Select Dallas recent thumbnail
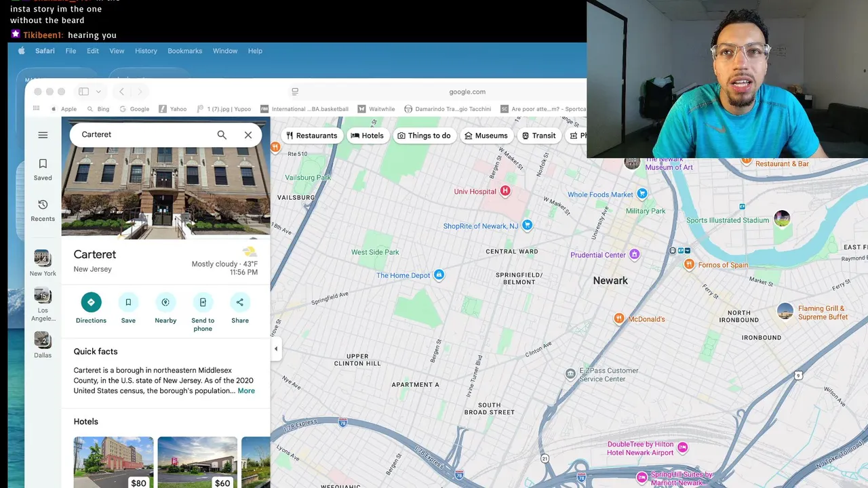Viewport: 868px width, 488px height. click(x=43, y=345)
